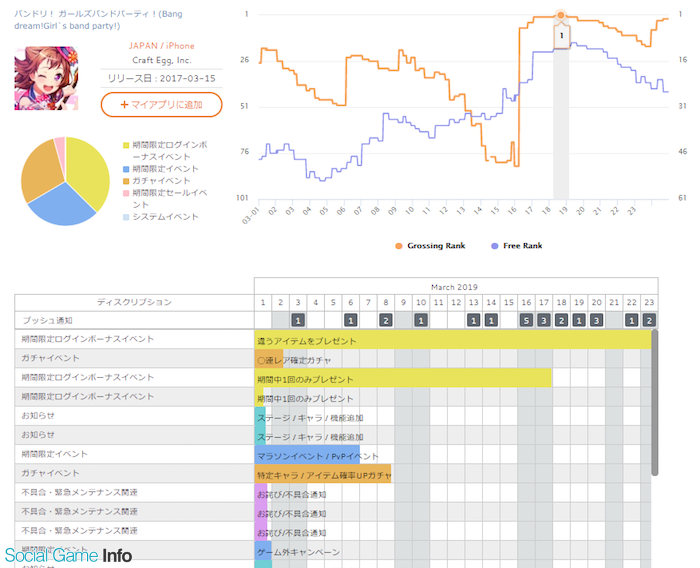Select 特定キャラ / アイテム確率UPガチャ bar
This screenshot has height=568, width=700.
click(323, 474)
